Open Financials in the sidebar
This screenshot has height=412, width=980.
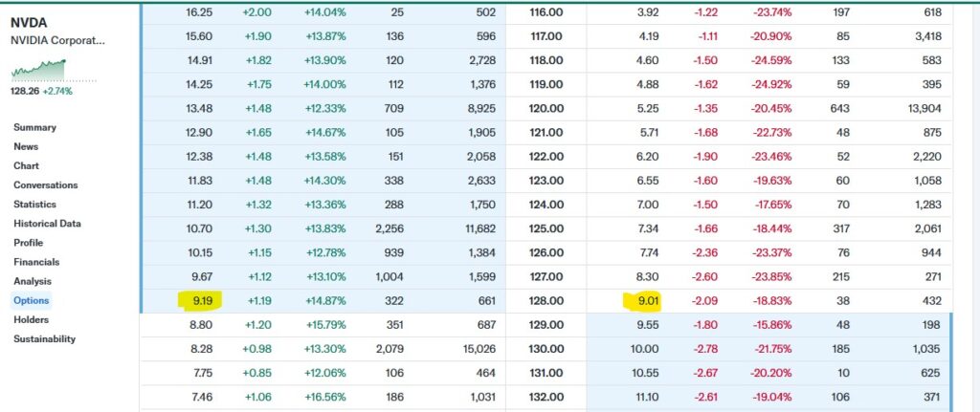click(35, 261)
